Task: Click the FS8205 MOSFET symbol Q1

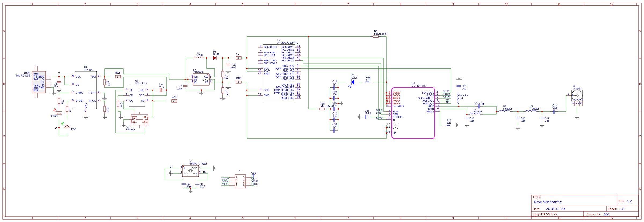Action: click(x=139, y=120)
